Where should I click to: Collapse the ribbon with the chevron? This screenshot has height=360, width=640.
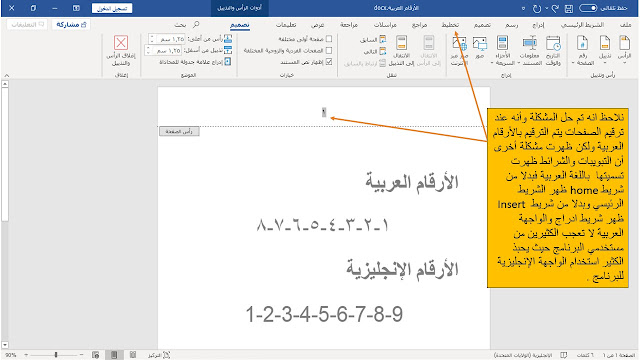click(x=7, y=76)
